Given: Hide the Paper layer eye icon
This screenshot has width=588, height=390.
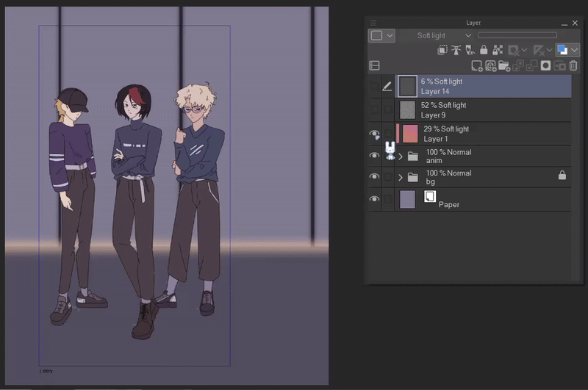Looking at the screenshot, I should coord(374,199).
